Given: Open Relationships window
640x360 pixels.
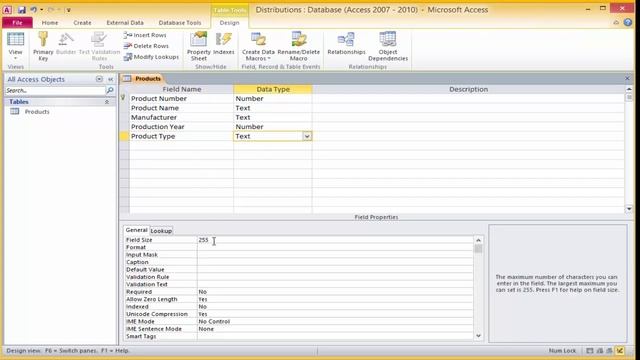Looking at the screenshot, I should (x=346, y=43).
